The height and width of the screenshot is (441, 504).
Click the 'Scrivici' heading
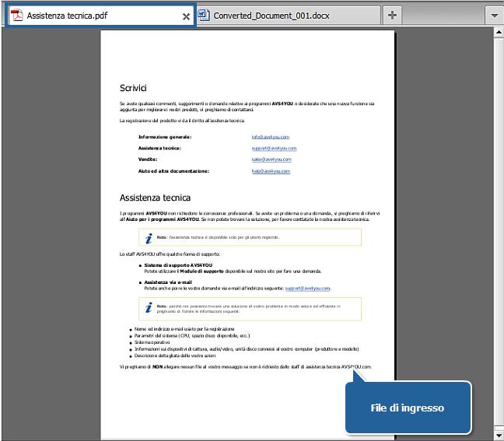[133, 88]
